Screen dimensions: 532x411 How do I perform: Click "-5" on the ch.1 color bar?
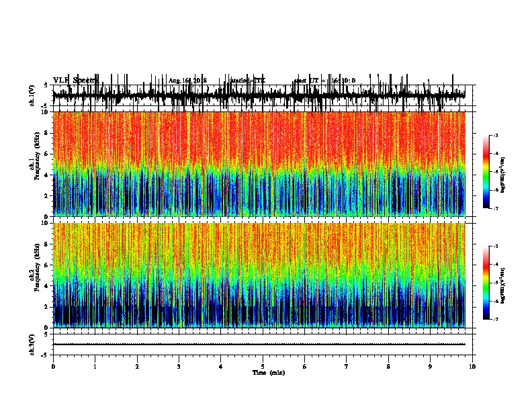click(x=495, y=172)
